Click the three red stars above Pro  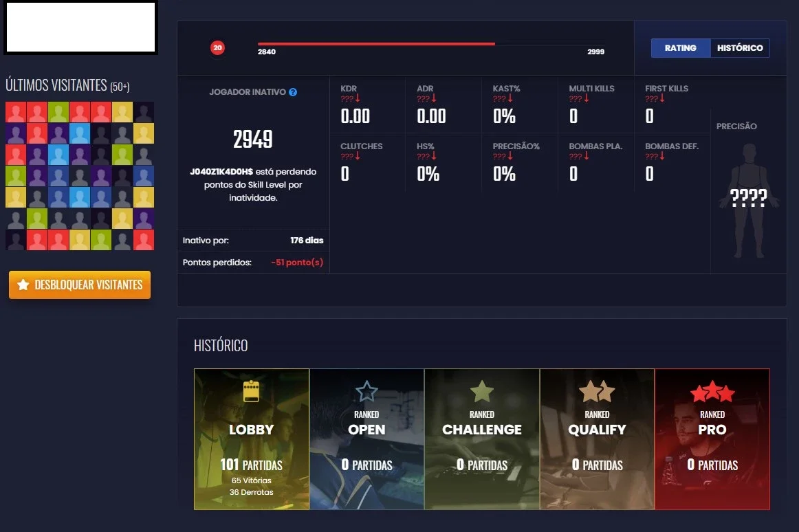(712, 391)
